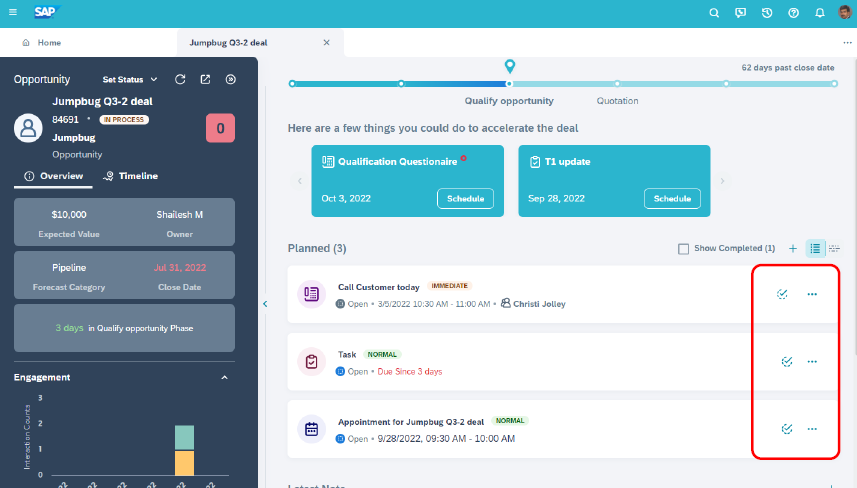Add a new planned activity
857x488 pixels.
click(x=793, y=248)
